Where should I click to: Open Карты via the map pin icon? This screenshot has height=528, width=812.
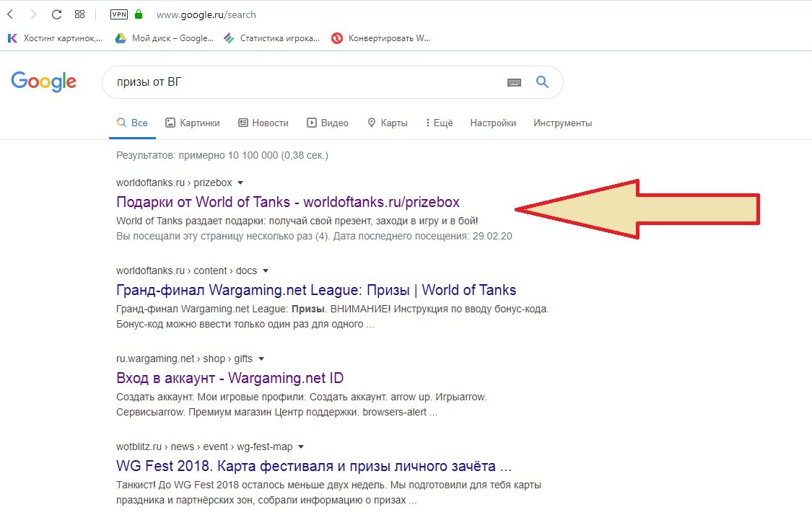click(x=372, y=123)
